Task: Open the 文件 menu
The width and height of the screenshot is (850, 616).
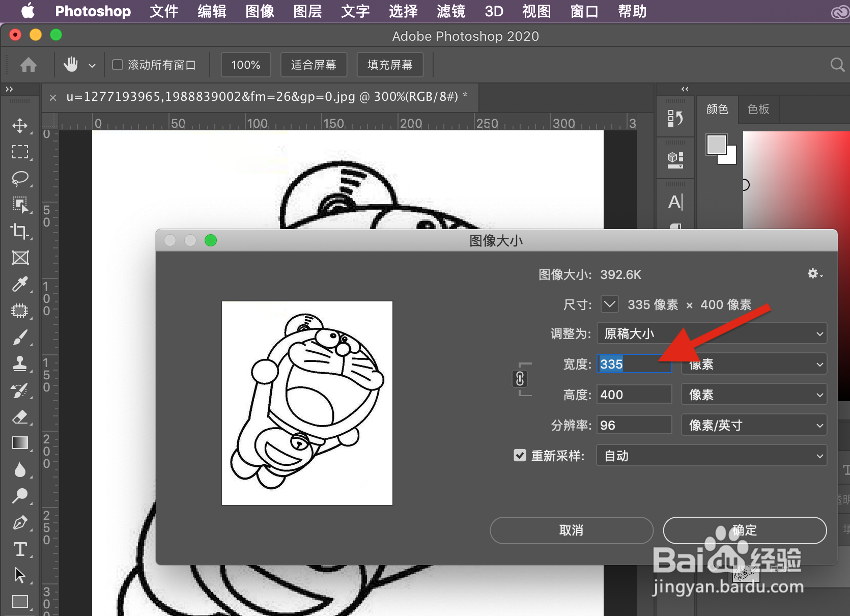Action: (164, 11)
